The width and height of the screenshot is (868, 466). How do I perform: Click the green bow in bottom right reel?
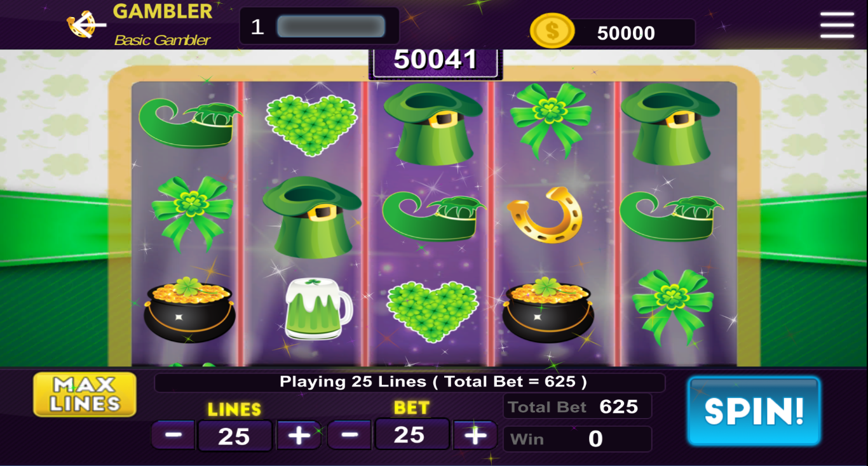click(673, 306)
